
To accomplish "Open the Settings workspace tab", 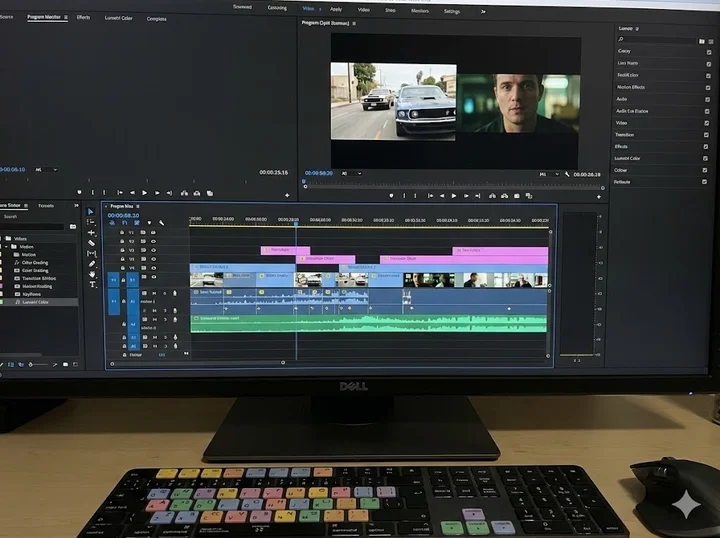I will point(452,11).
